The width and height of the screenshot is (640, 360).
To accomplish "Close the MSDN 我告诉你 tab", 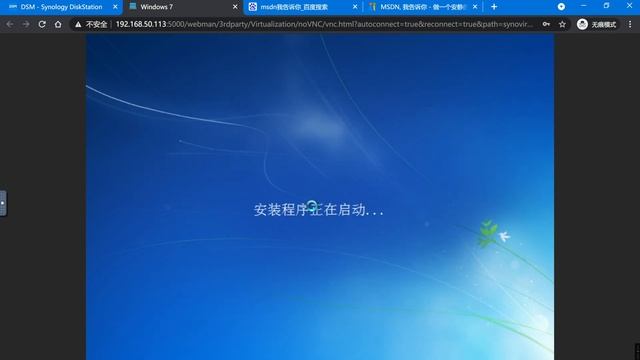I will tap(475, 7).
